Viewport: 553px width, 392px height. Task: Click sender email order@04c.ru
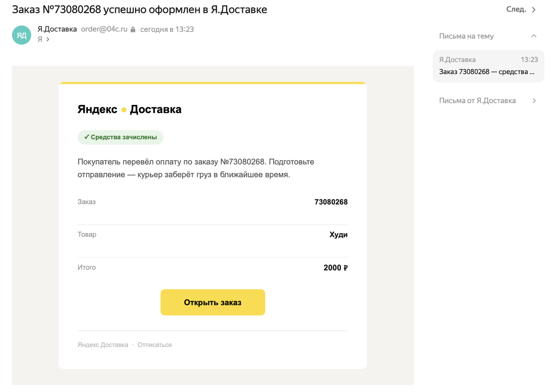coord(104,29)
